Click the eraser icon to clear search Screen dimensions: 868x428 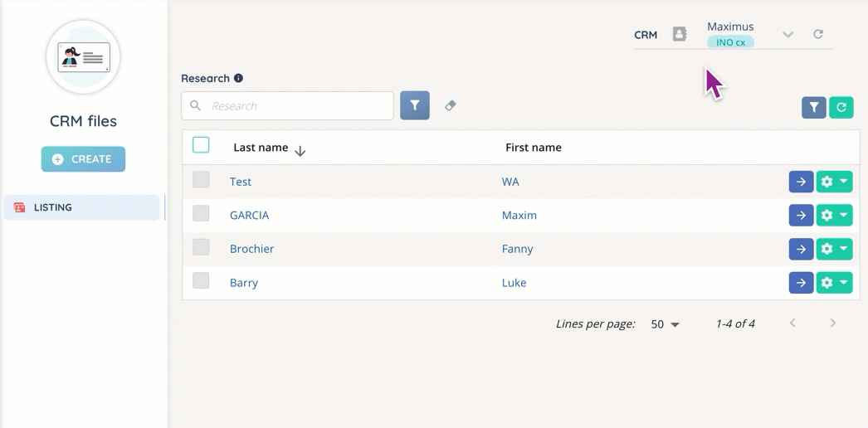[x=451, y=105]
